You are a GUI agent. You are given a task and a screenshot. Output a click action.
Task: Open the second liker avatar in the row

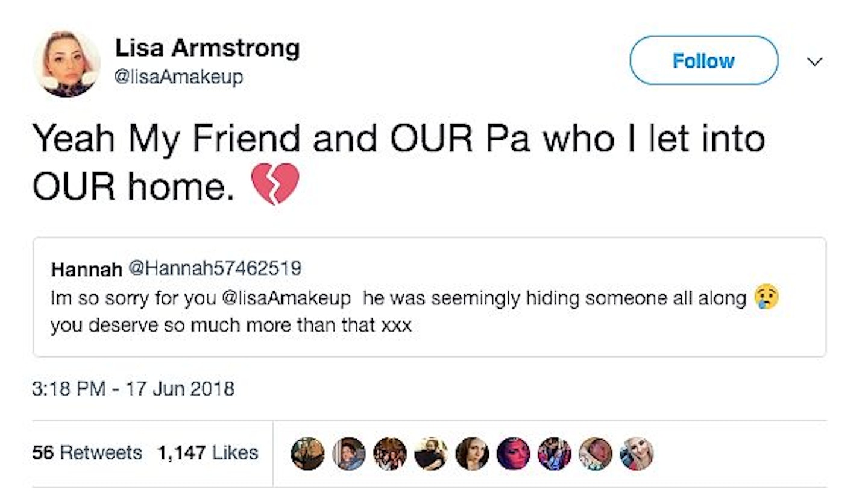348,453
